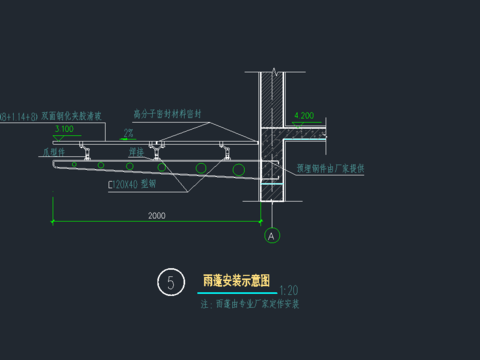Click the 焊接 weld annotation

pos(136,152)
